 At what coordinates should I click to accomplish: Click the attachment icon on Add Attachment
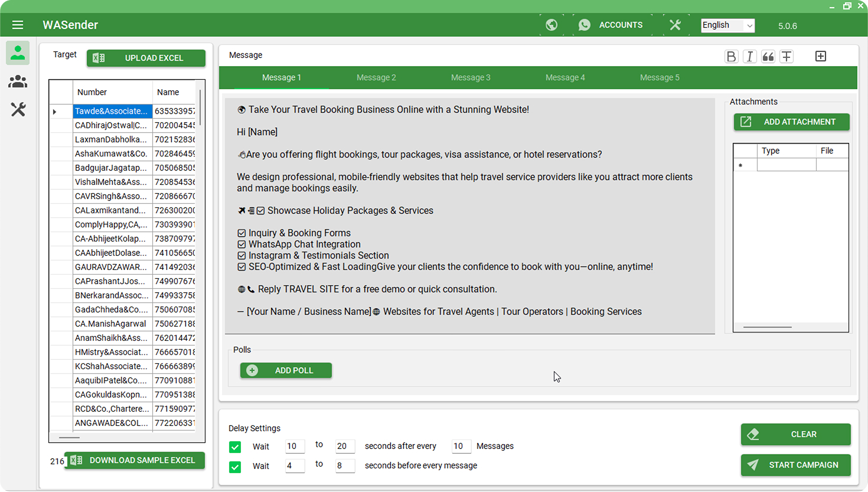(x=746, y=122)
